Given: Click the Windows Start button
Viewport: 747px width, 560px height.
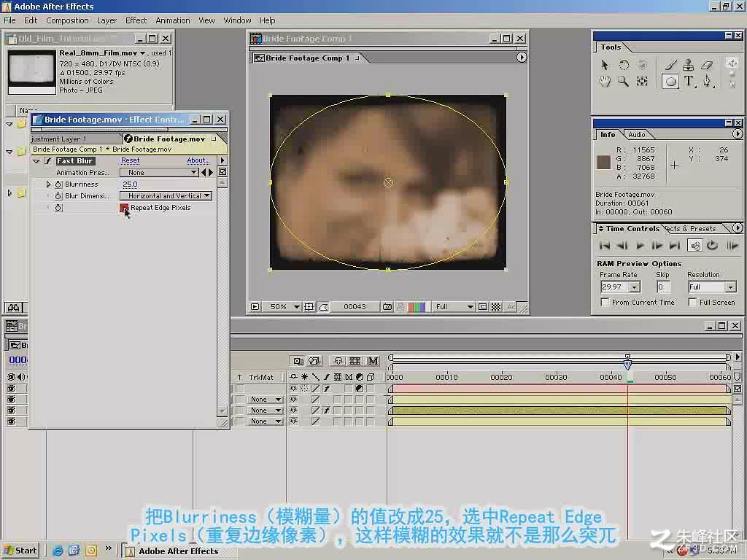Looking at the screenshot, I should pyautogui.click(x=20, y=551).
